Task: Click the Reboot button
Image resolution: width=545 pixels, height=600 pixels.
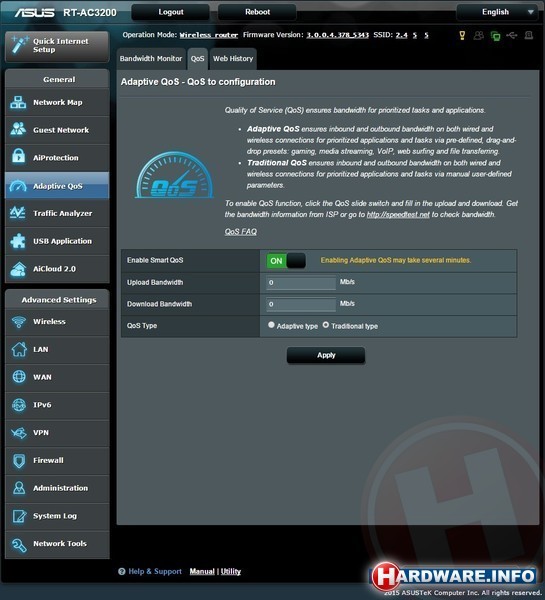Action: tap(257, 12)
